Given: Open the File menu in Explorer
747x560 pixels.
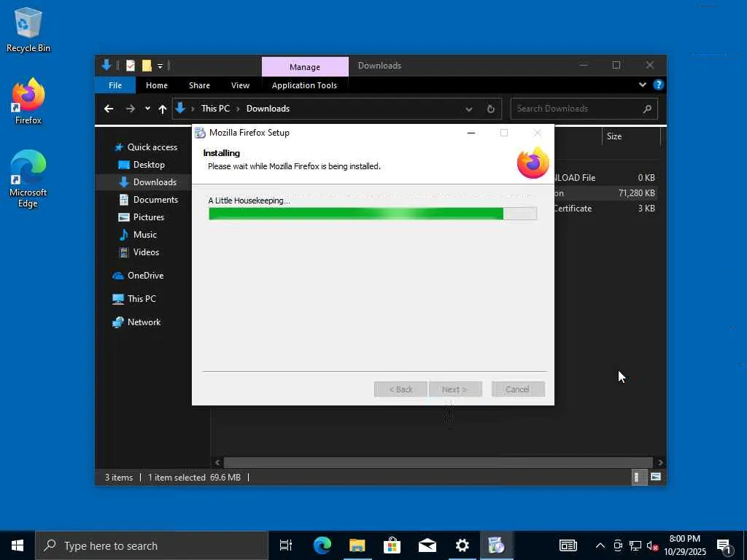Looking at the screenshot, I should tap(115, 85).
